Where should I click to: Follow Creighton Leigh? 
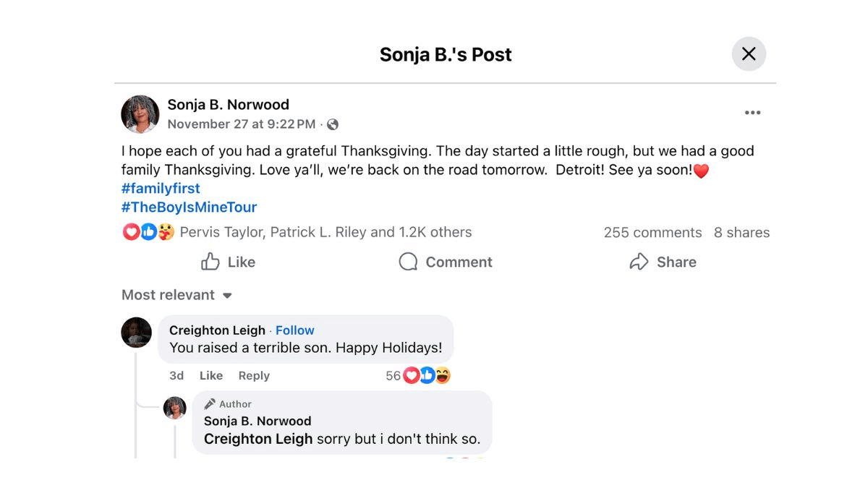click(295, 330)
